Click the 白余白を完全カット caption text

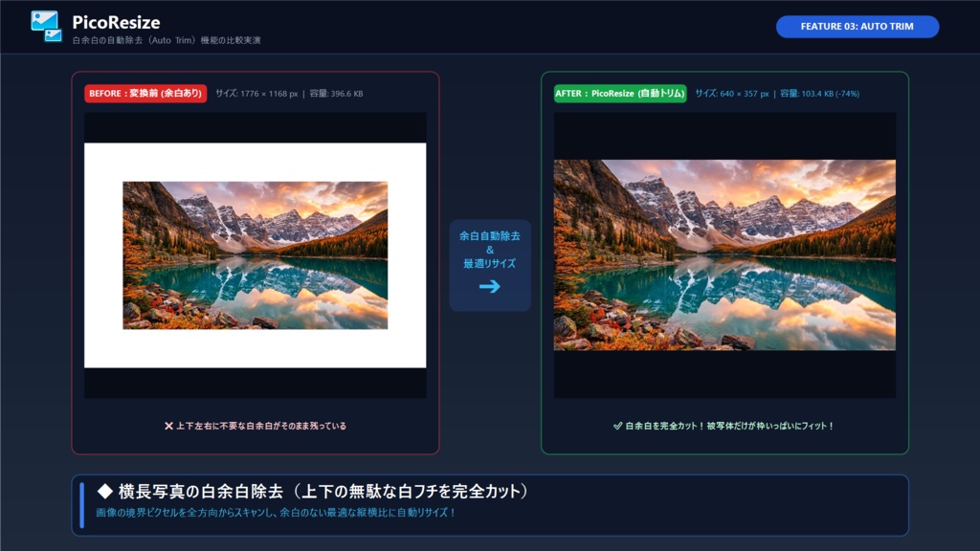click(729, 426)
